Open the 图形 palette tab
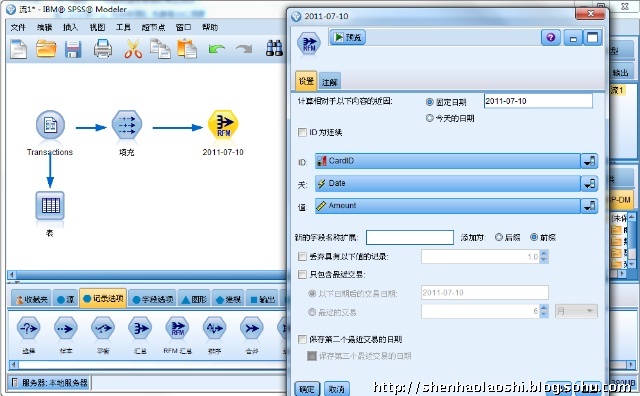 coord(194,299)
